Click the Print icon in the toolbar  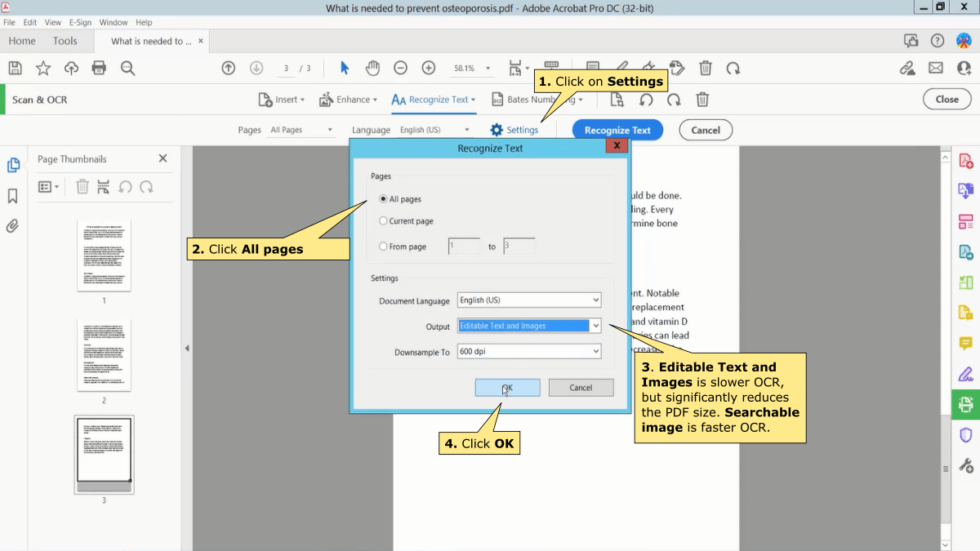pyautogui.click(x=98, y=69)
